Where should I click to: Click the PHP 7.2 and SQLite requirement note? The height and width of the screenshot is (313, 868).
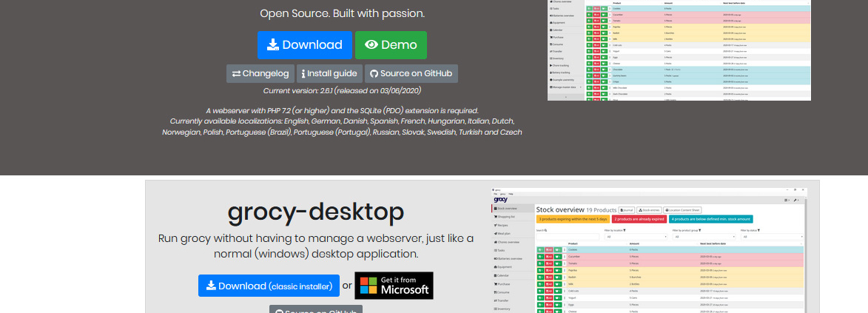(342, 111)
